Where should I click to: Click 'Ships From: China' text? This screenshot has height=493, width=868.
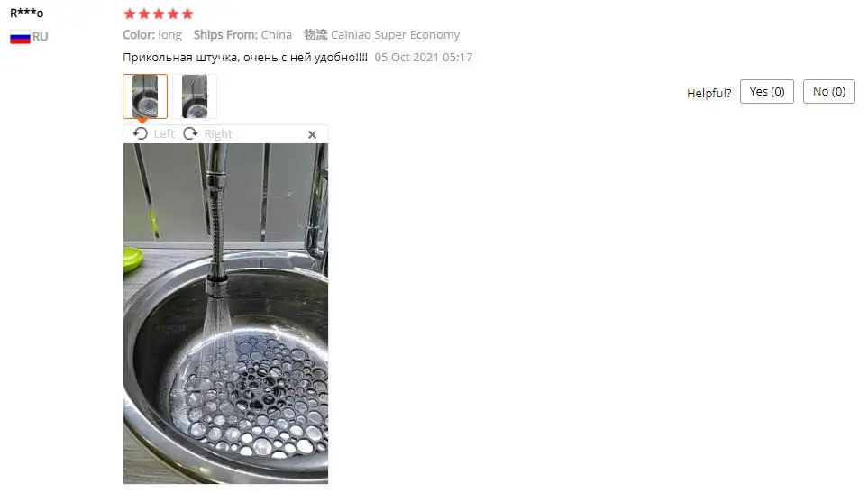pyautogui.click(x=242, y=35)
